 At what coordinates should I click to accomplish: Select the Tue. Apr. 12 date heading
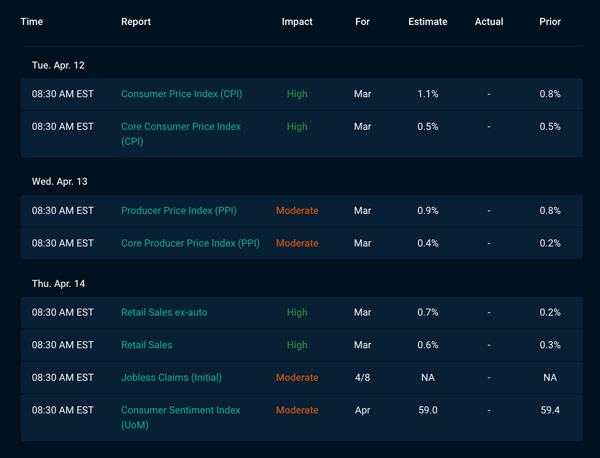click(58, 65)
